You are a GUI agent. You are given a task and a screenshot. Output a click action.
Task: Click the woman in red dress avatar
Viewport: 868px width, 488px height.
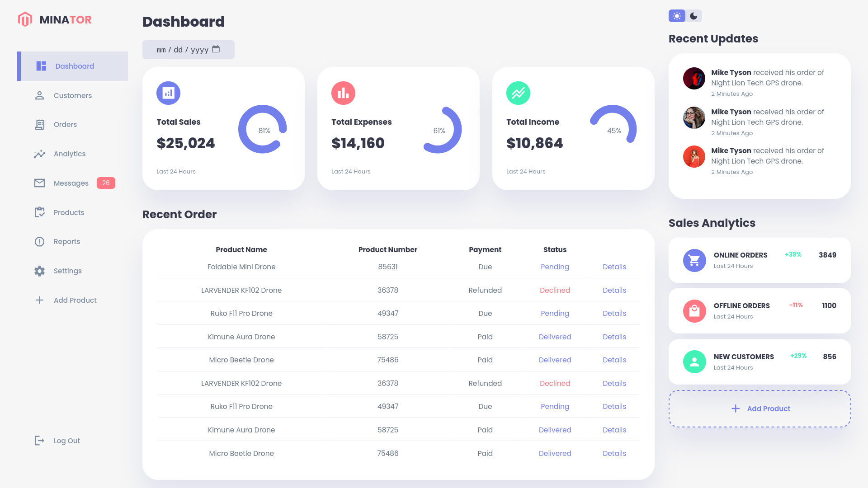(x=694, y=156)
